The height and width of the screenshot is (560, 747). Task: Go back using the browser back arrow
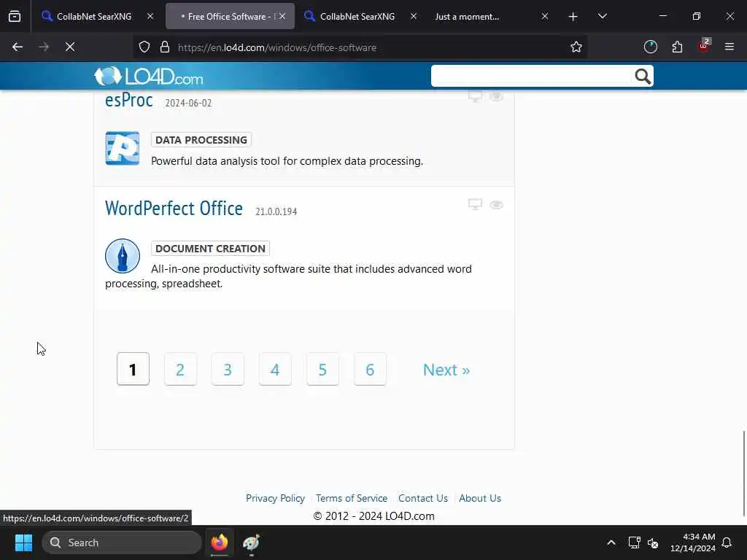tap(18, 47)
